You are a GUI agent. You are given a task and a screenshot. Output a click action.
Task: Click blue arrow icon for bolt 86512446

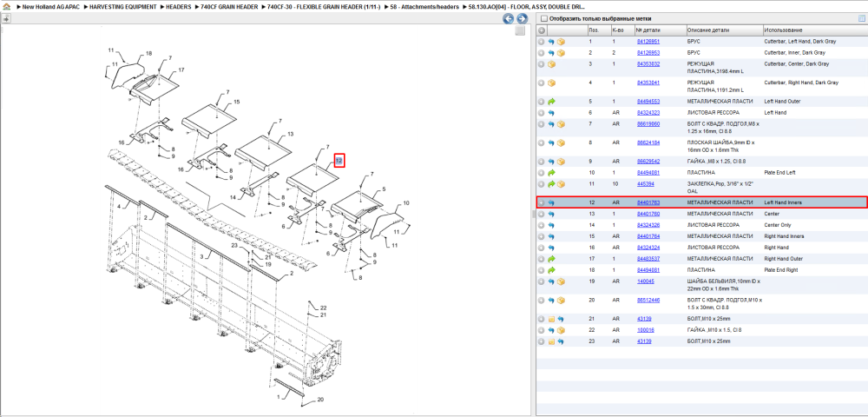click(551, 300)
